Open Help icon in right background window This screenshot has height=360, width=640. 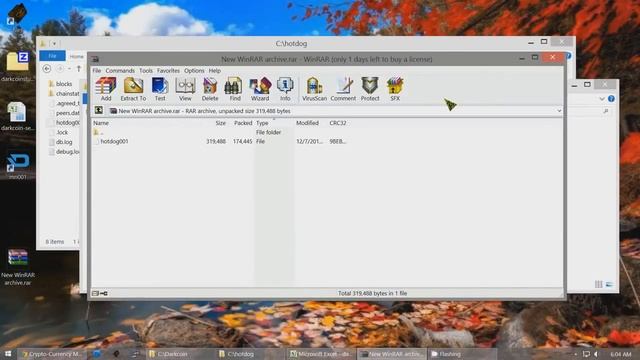611,99
